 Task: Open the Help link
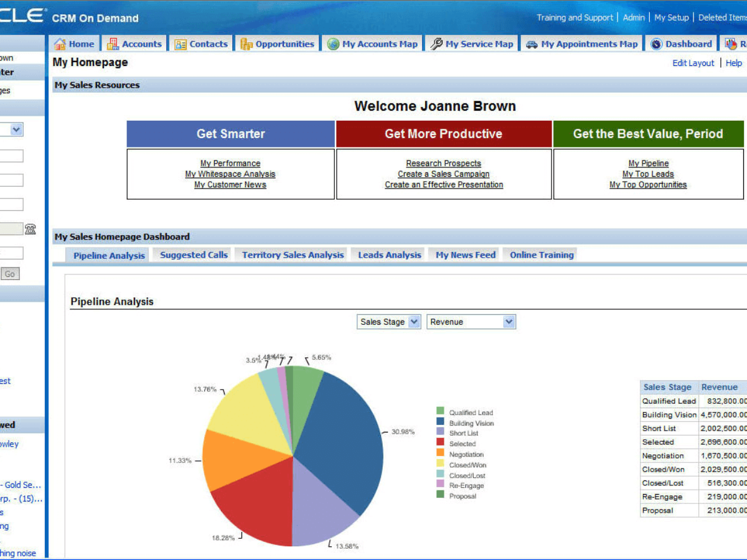point(734,63)
